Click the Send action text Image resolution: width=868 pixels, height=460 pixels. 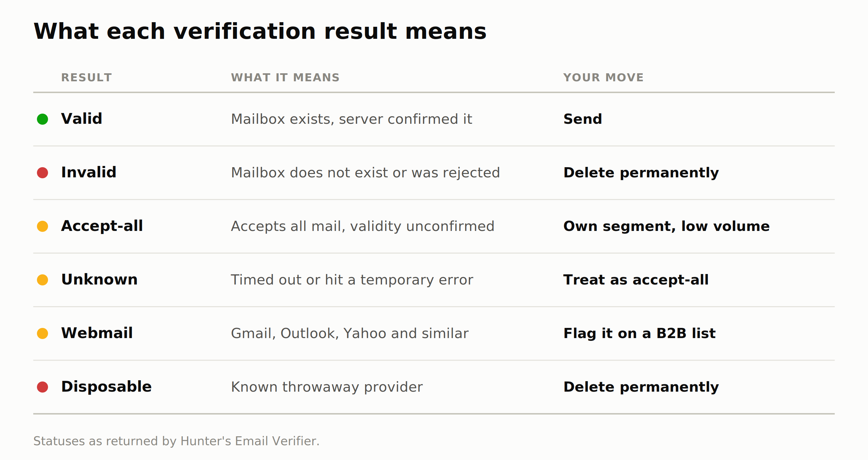(x=583, y=119)
